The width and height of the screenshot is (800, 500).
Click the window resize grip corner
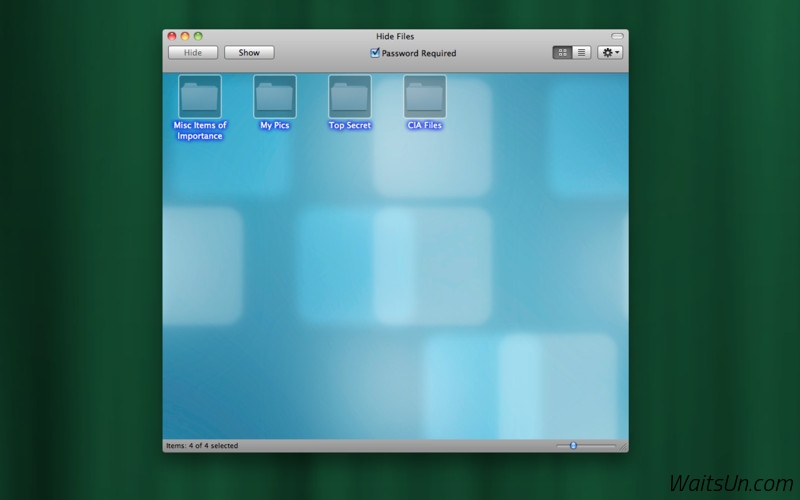623,447
